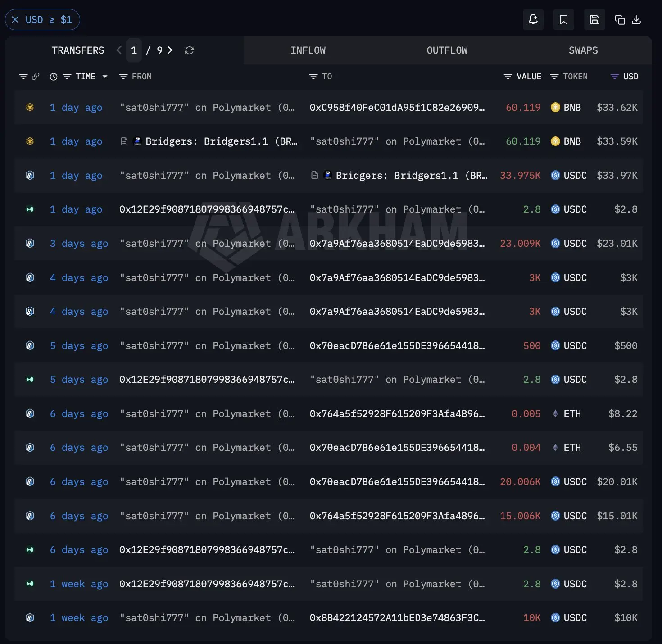Image resolution: width=662 pixels, height=644 pixels.
Task: Click the 15.006K value cell
Action: pyautogui.click(x=520, y=516)
